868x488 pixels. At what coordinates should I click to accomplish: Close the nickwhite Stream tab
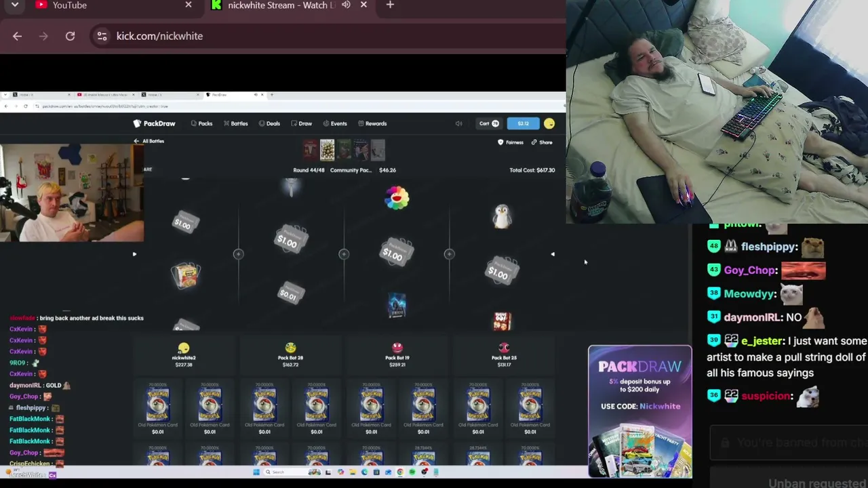(363, 5)
